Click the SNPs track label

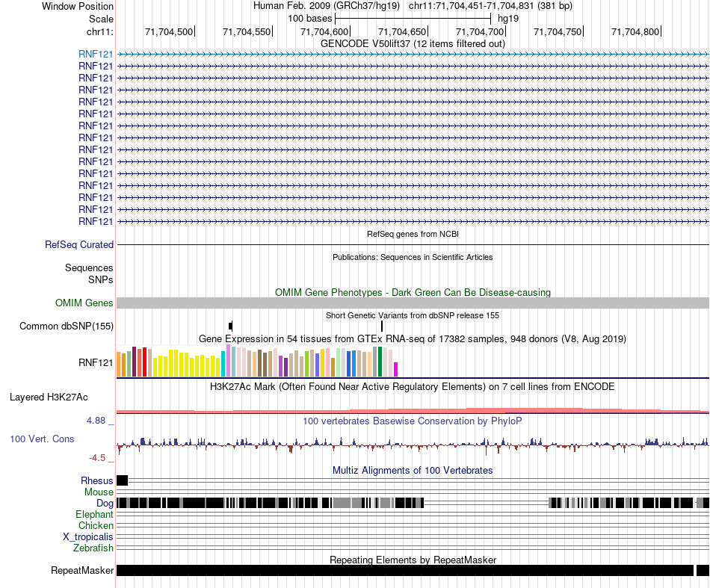coord(101,279)
